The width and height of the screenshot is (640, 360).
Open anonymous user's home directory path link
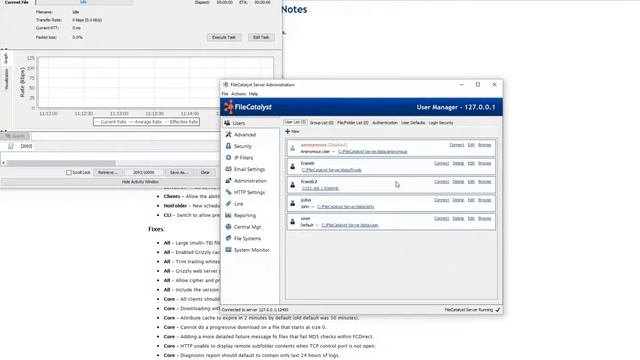pos(372,151)
